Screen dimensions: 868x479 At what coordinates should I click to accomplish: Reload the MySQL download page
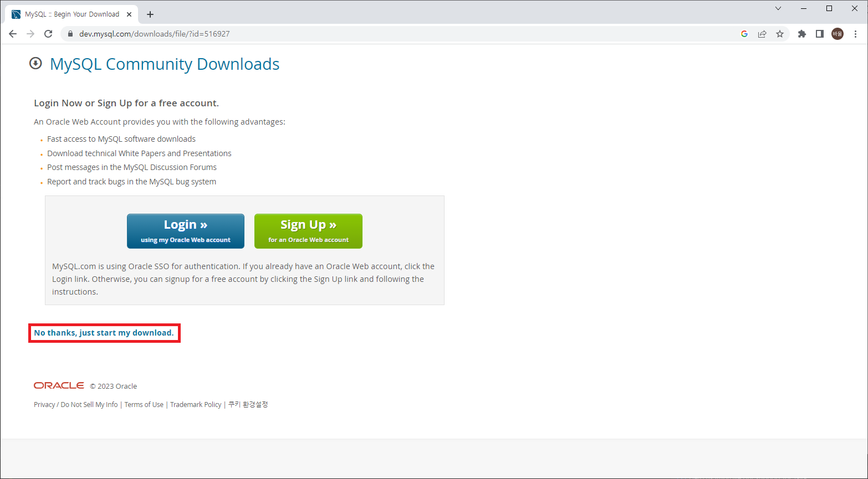click(48, 34)
